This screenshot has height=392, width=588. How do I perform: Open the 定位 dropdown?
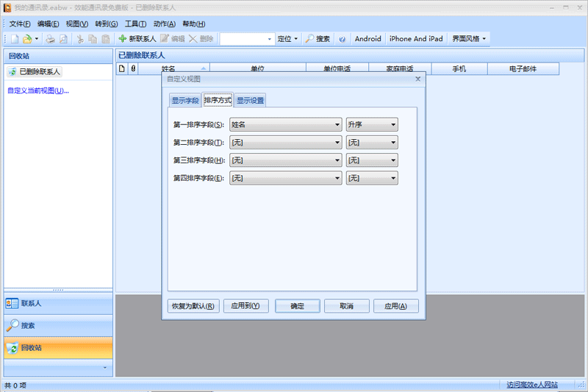[x=287, y=39]
